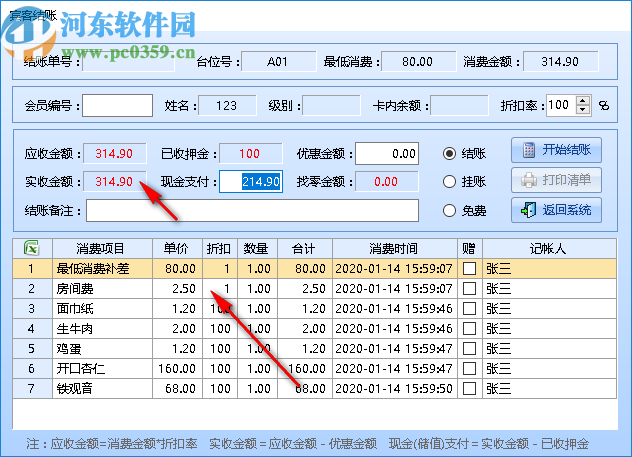Select the 挂账 radio option
This screenshot has height=457, width=632.
(x=449, y=182)
